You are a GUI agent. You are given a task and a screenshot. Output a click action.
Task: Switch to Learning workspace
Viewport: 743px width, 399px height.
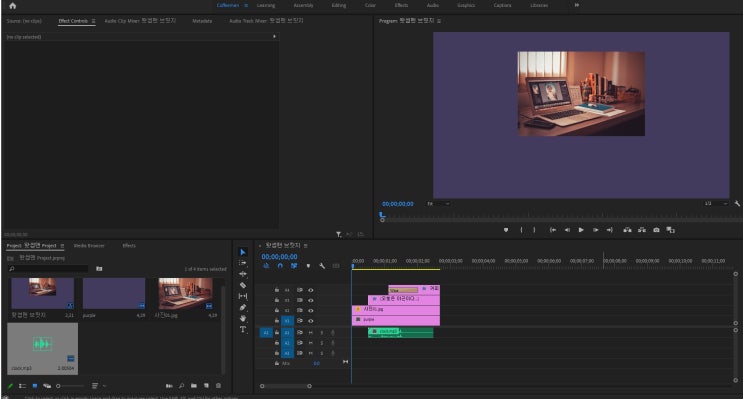266,5
